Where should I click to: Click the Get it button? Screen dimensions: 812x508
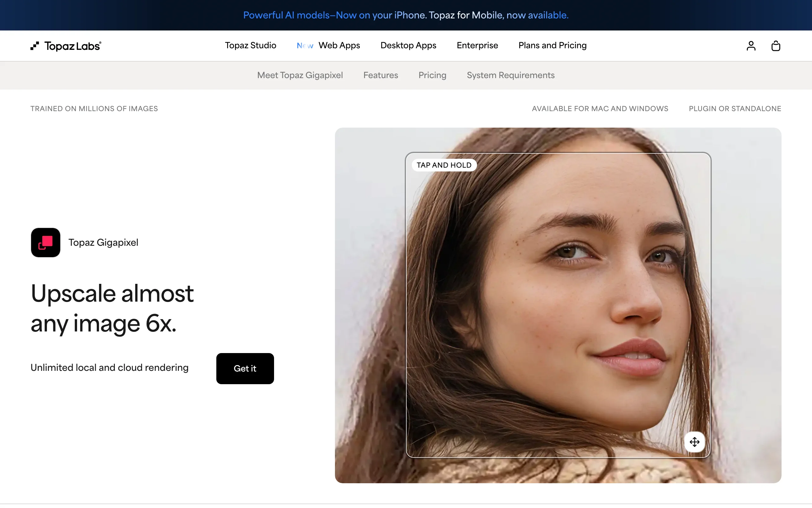tap(245, 369)
